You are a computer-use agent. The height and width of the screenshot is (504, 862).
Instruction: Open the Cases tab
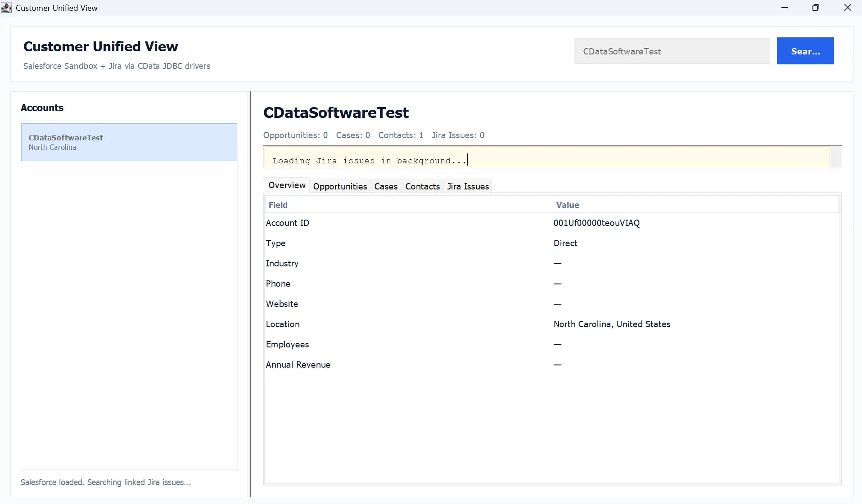point(386,186)
